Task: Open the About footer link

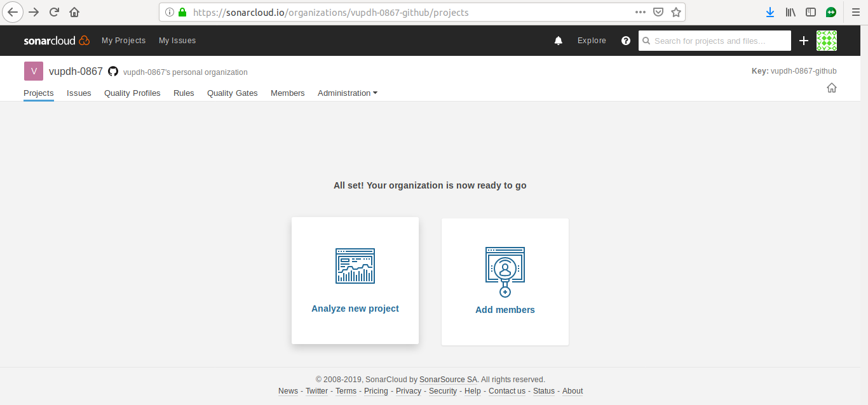Action: pyautogui.click(x=573, y=391)
